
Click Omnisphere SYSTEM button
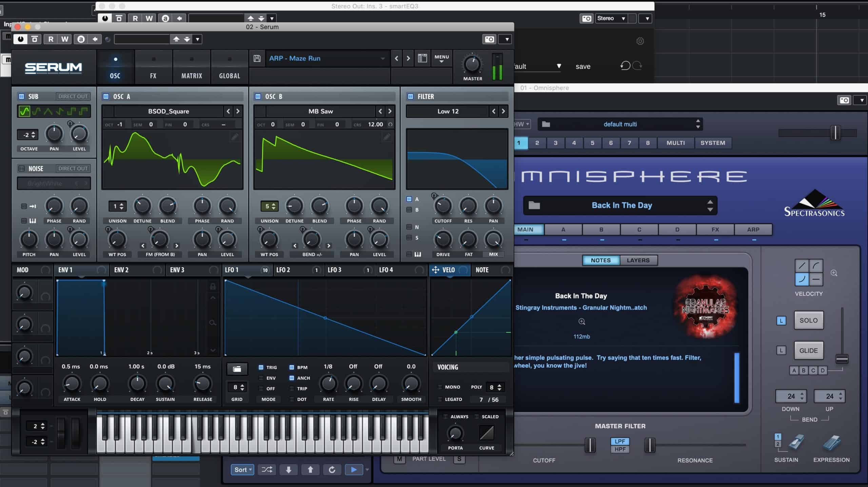click(713, 143)
